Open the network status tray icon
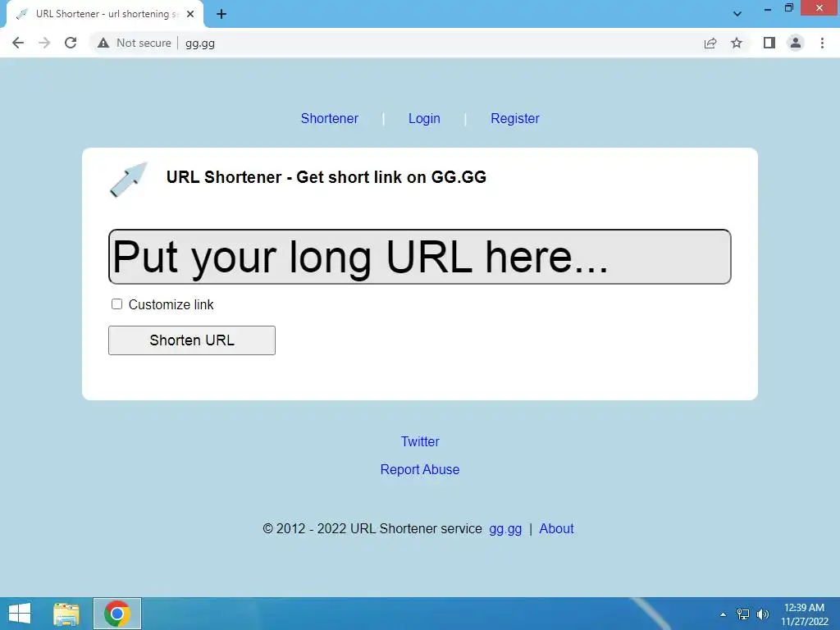 [743, 614]
